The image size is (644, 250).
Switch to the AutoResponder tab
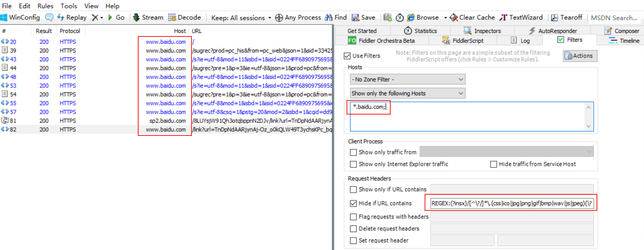point(552,31)
